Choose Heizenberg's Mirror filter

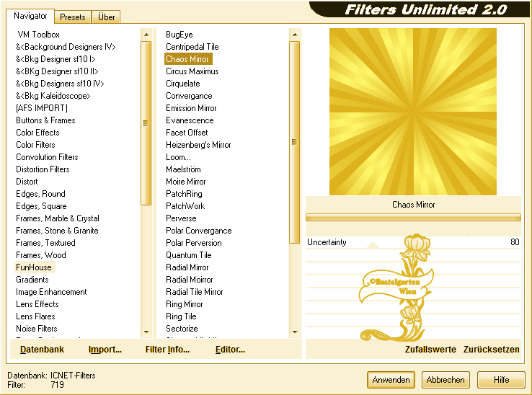[x=198, y=145]
